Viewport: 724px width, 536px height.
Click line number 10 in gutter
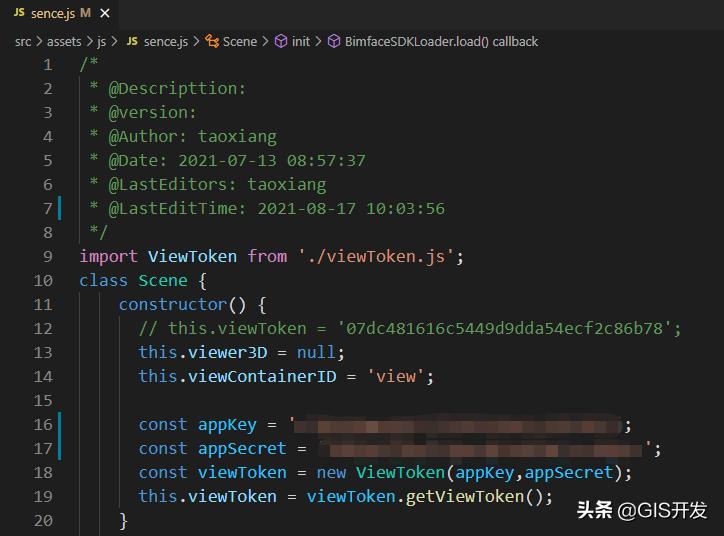43,280
